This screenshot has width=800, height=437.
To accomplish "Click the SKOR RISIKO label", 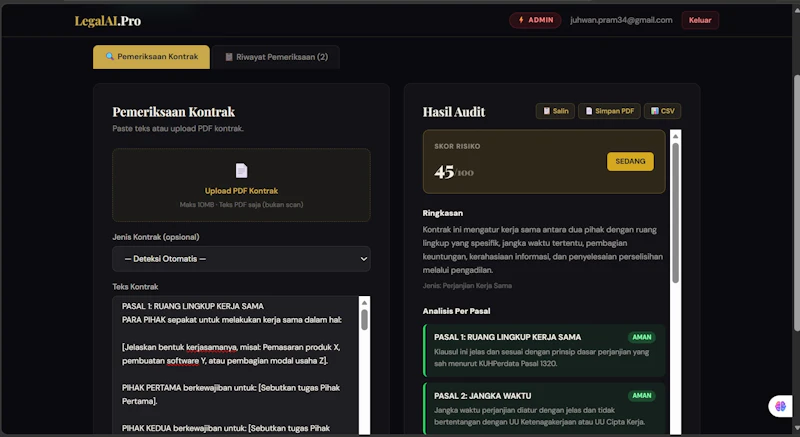I will (457, 146).
